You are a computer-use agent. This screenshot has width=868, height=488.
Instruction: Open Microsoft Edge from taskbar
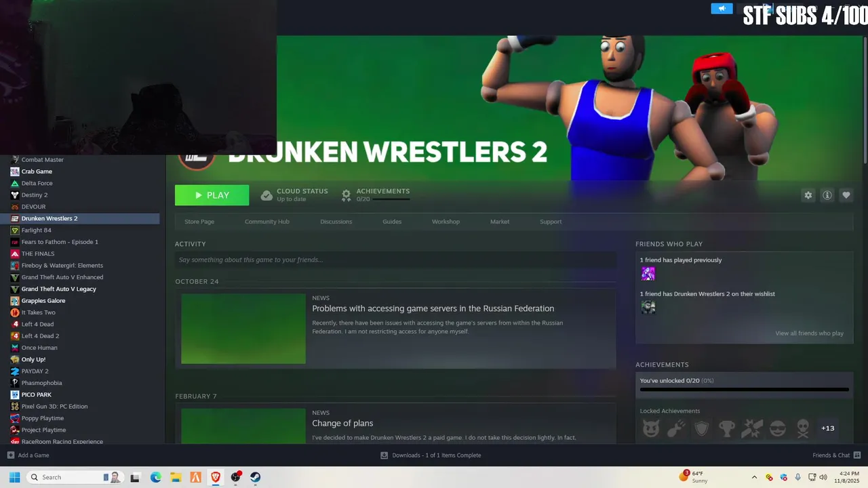(x=155, y=477)
